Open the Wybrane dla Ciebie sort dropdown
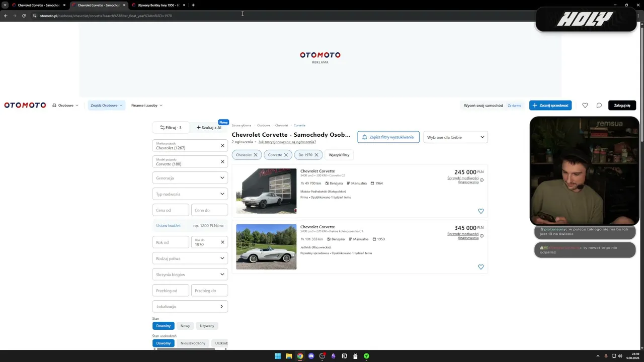 click(x=456, y=137)
